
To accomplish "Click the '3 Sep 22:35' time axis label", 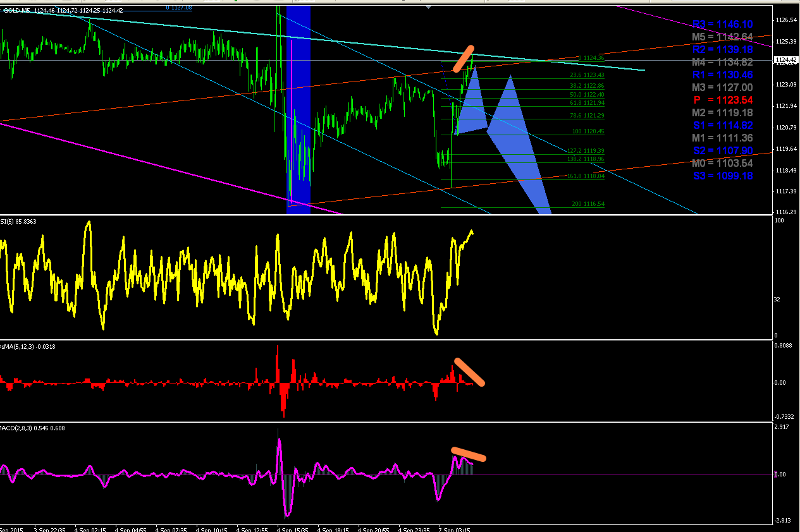I will click(x=50, y=529).
